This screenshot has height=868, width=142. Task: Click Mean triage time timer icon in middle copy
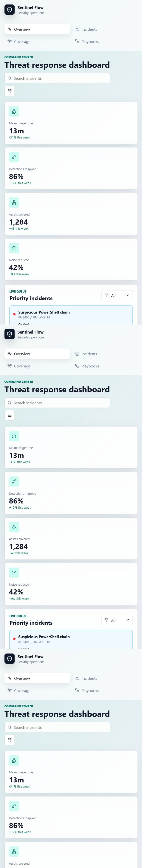pyautogui.click(x=14, y=436)
